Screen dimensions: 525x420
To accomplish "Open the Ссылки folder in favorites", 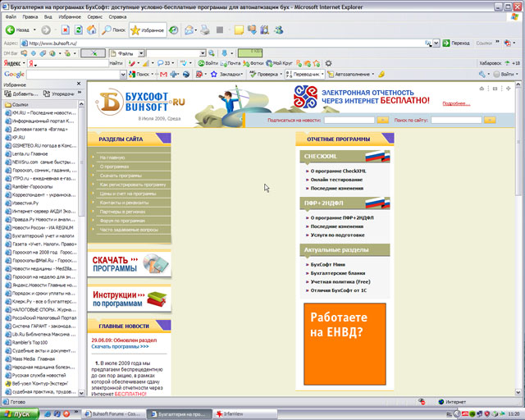I will pos(21,104).
